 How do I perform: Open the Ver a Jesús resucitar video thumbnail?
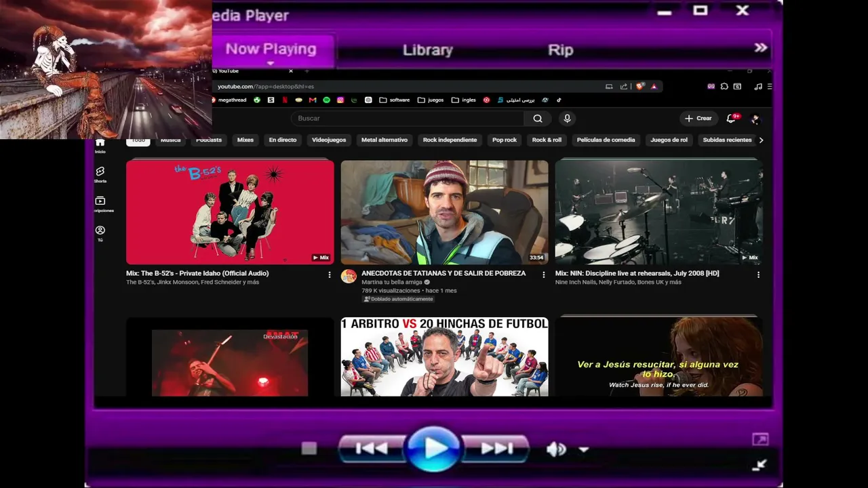tap(658, 357)
